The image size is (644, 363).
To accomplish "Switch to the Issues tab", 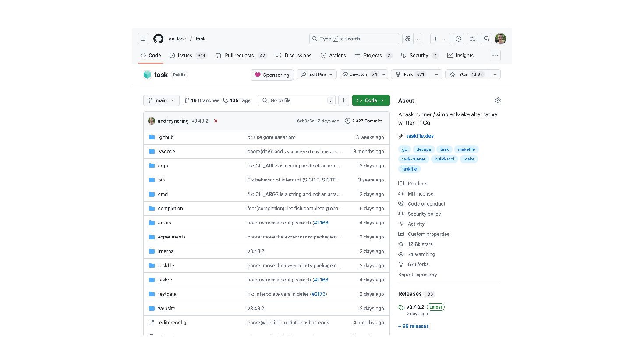I will tap(188, 55).
